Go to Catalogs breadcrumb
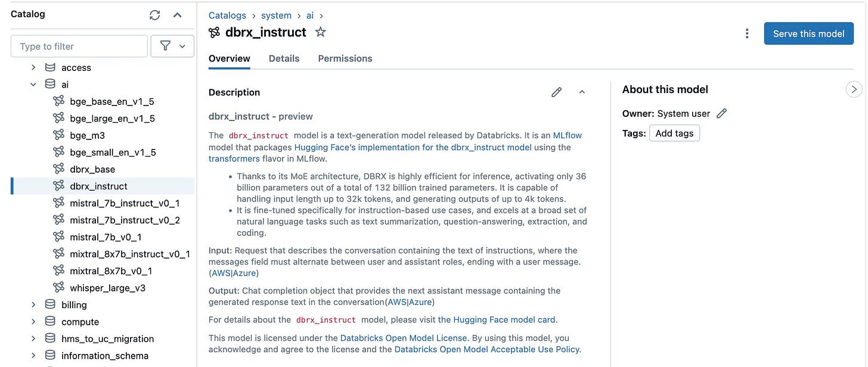Viewport: 868px width, 367px height. coord(227,15)
